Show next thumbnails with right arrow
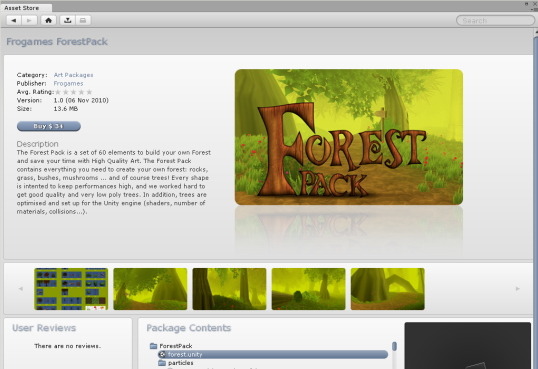 [517, 289]
